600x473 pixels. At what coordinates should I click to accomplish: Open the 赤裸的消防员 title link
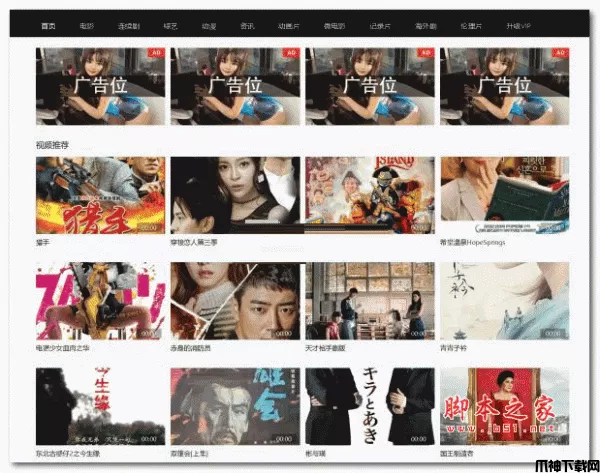[x=191, y=348]
